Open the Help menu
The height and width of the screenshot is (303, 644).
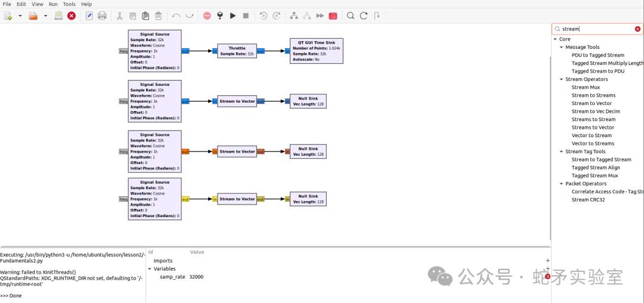click(x=86, y=4)
